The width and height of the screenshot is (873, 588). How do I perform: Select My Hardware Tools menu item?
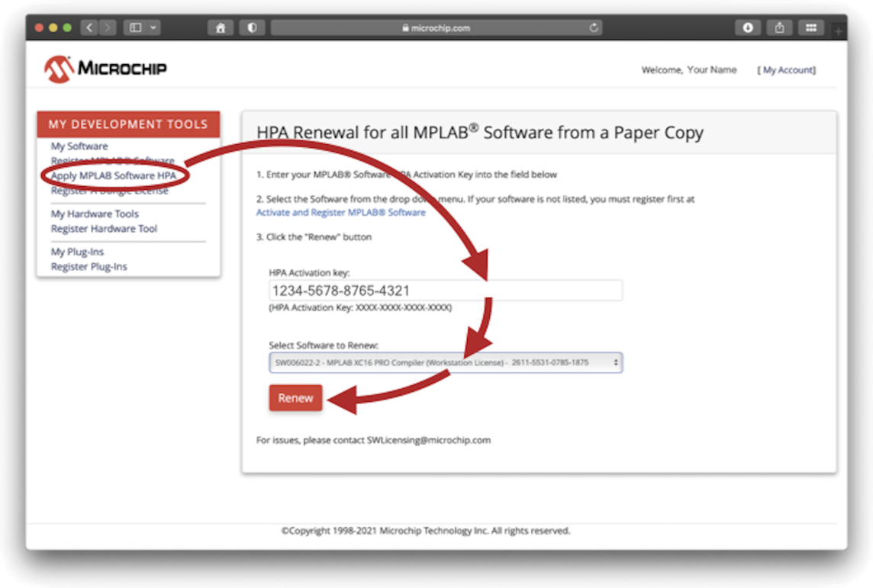pos(95,214)
